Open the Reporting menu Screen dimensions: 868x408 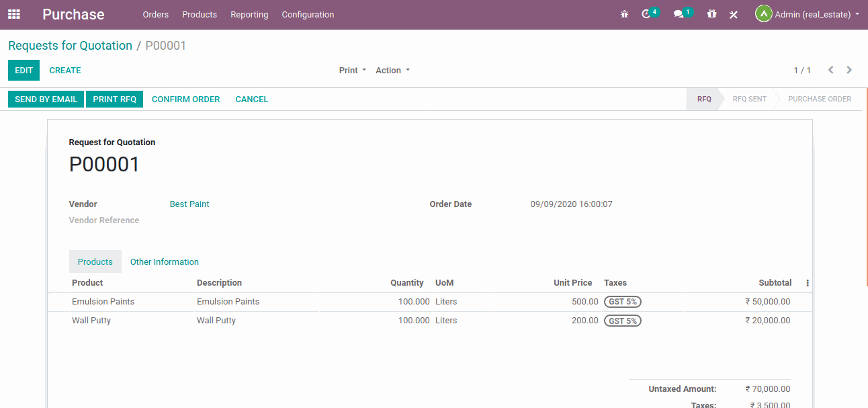click(x=249, y=14)
